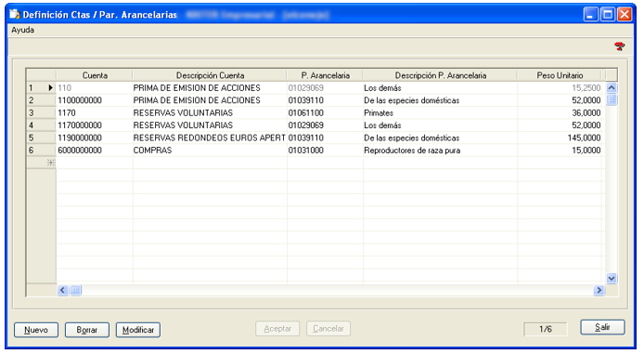Screen dimensions: 644x354
Task: Click the new-row asterisk marker
Action: (50, 163)
